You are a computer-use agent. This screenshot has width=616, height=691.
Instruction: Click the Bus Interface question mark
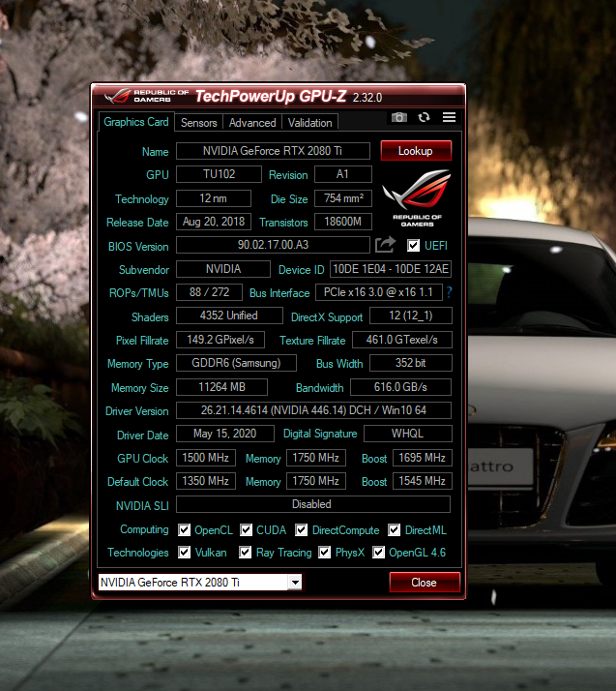pos(449,292)
